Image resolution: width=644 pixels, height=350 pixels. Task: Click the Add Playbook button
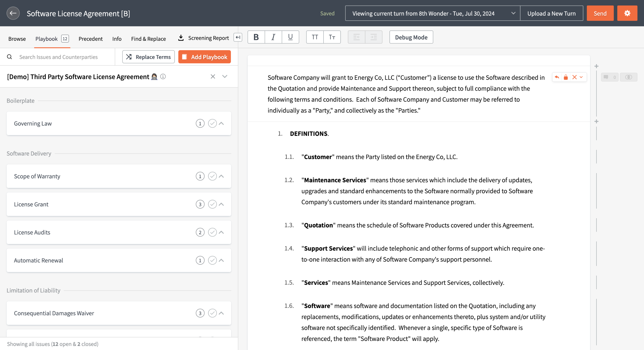pos(205,57)
